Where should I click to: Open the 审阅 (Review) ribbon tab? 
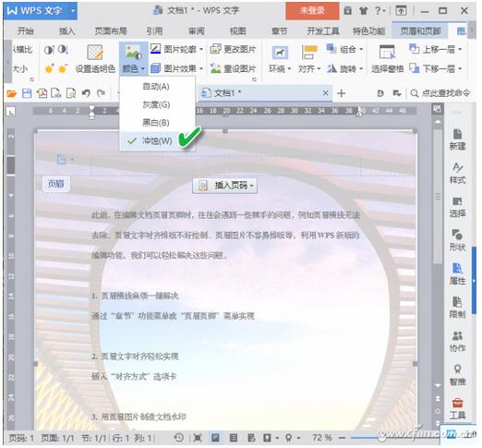point(196,30)
